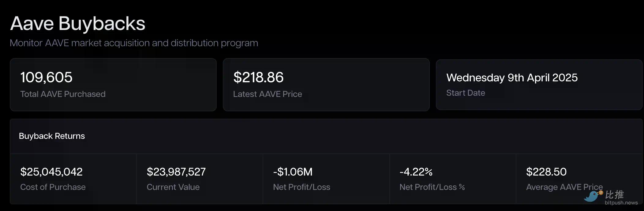The image size is (644, 211).
Task: Click the Start Date label
Action: coord(466,93)
